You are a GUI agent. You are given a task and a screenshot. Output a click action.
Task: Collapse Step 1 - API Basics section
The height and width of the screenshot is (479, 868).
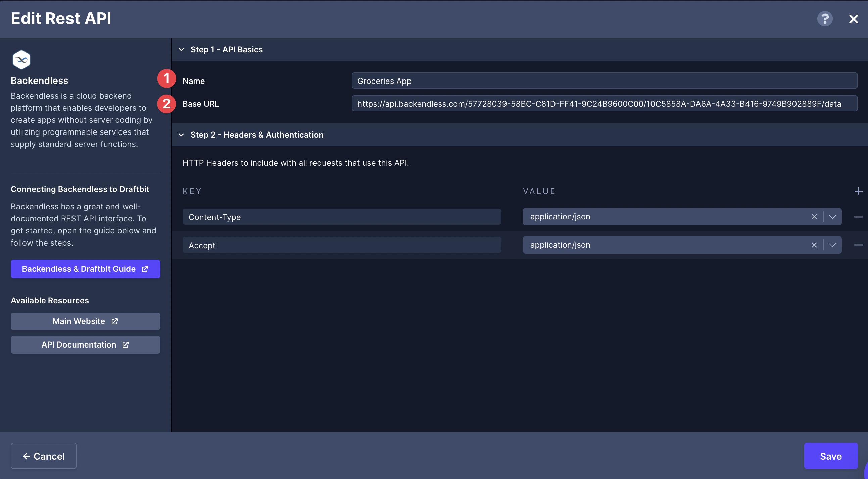pyautogui.click(x=181, y=50)
